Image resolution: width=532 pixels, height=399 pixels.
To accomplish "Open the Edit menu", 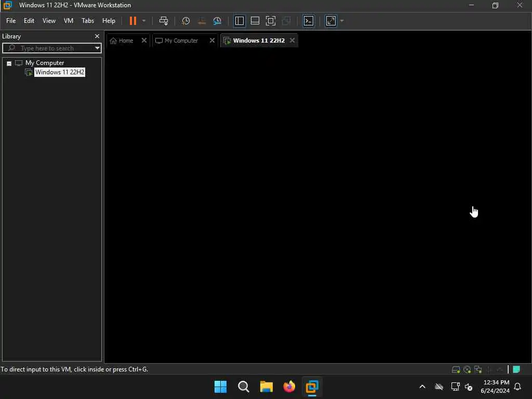I will click(x=29, y=21).
